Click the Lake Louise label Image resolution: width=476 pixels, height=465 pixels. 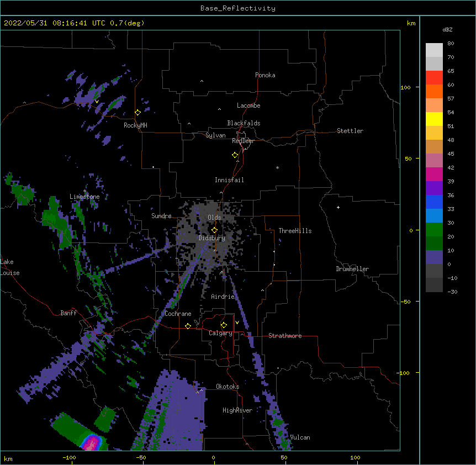point(10,267)
